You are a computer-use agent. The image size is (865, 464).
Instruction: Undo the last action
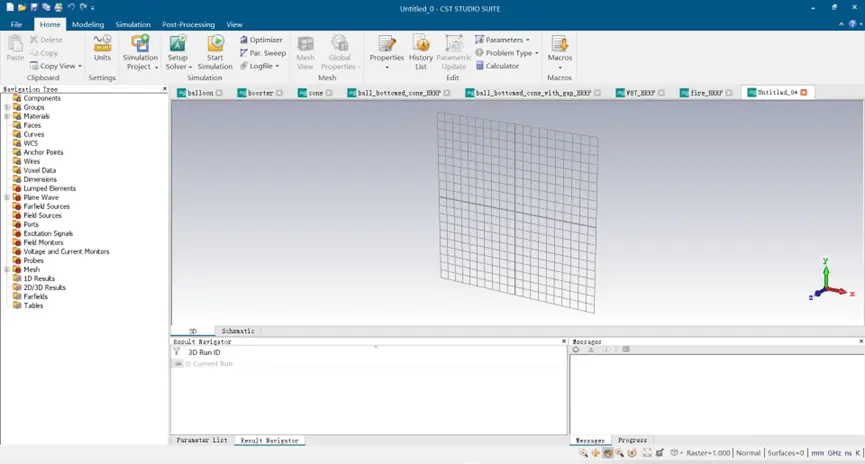pos(71,7)
